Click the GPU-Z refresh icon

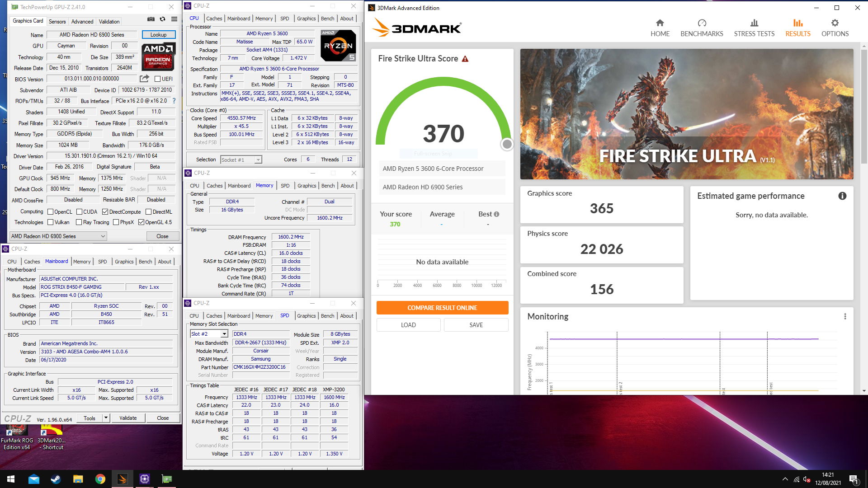pyautogui.click(x=163, y=19)
